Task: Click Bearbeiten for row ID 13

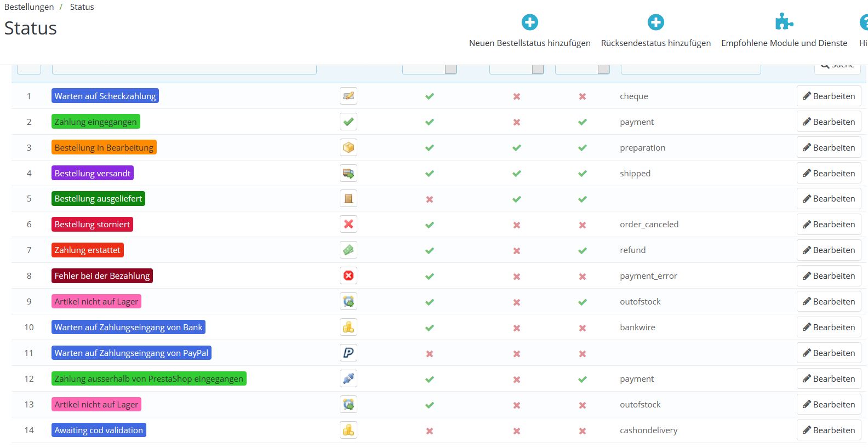Action: tap(829, 404)
